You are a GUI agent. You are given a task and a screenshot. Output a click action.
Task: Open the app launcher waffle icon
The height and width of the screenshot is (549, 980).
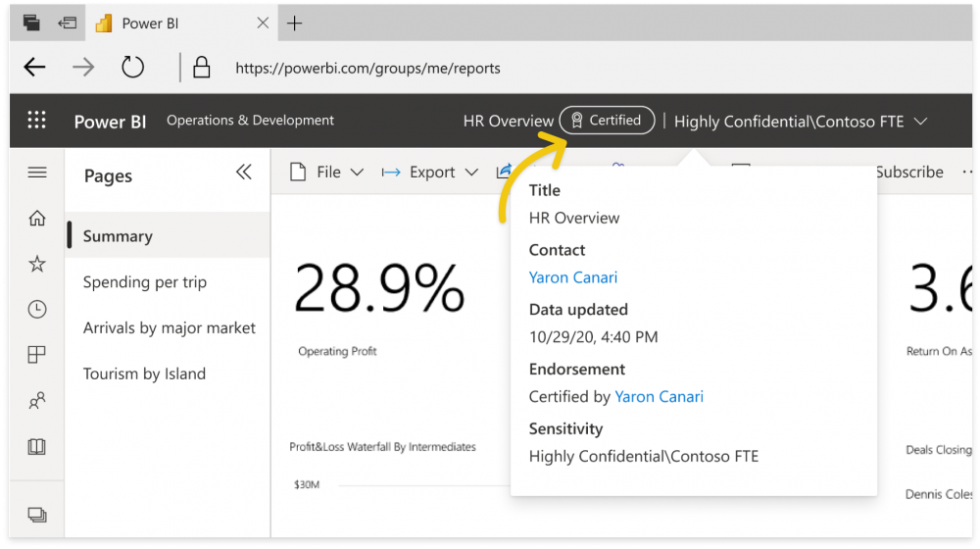tap(37, 121)
